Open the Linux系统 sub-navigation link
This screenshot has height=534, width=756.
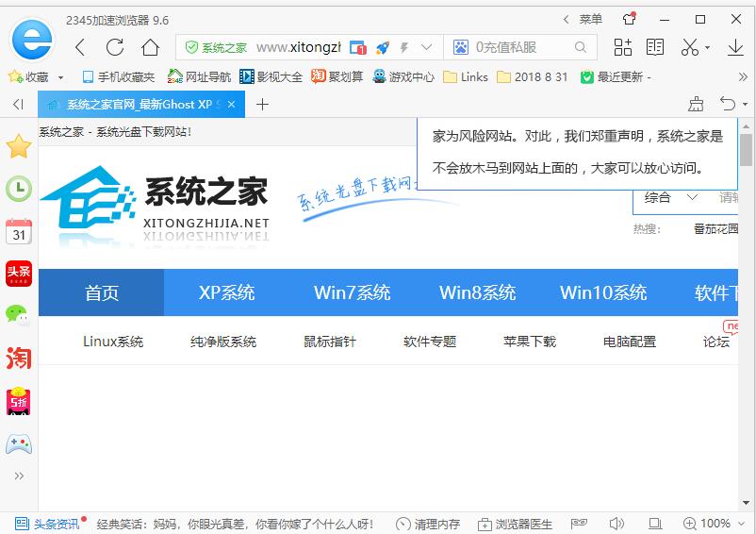point(113,342)
